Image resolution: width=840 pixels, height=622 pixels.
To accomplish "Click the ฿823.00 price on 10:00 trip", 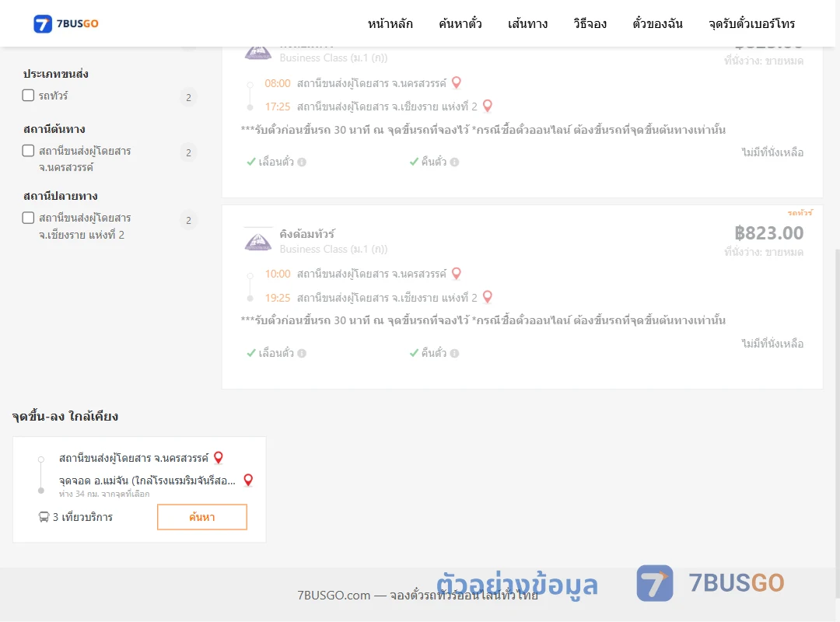I will pyautogui.click(x=768, y=233).
